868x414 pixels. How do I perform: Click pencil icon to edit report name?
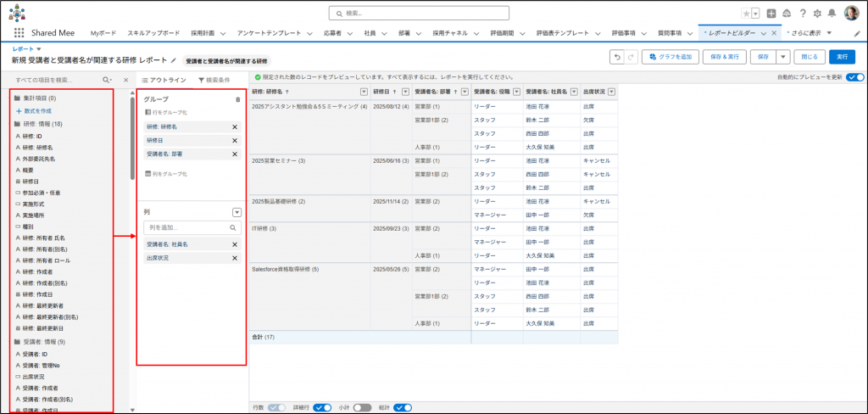[x=174, y=61]
